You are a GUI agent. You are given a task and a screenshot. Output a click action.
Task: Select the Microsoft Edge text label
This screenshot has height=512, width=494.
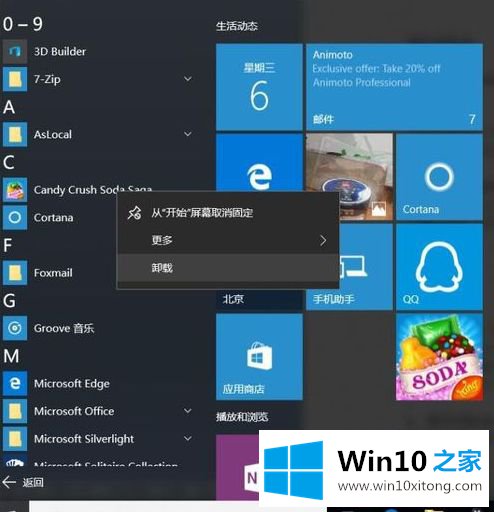(72, 384)
